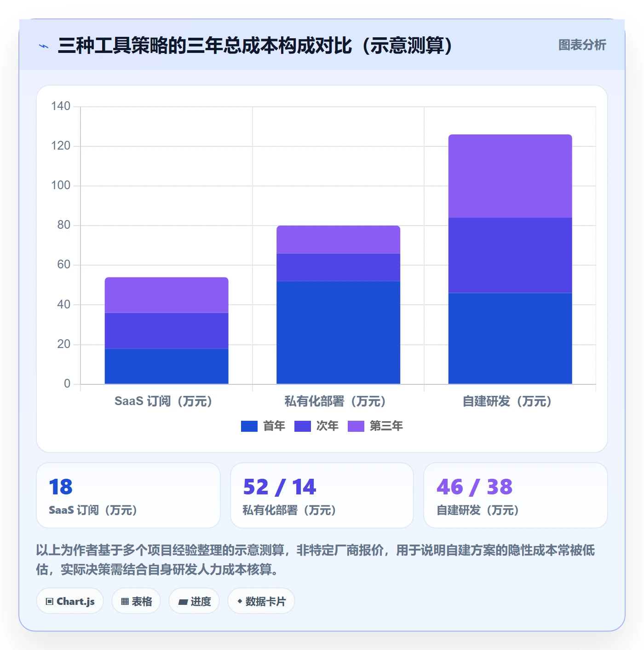The width and height of the screenshot is (644, 650).
Task: Click the footnote paragraph starting 以上为作者基于
Action: tap(316, 560)
